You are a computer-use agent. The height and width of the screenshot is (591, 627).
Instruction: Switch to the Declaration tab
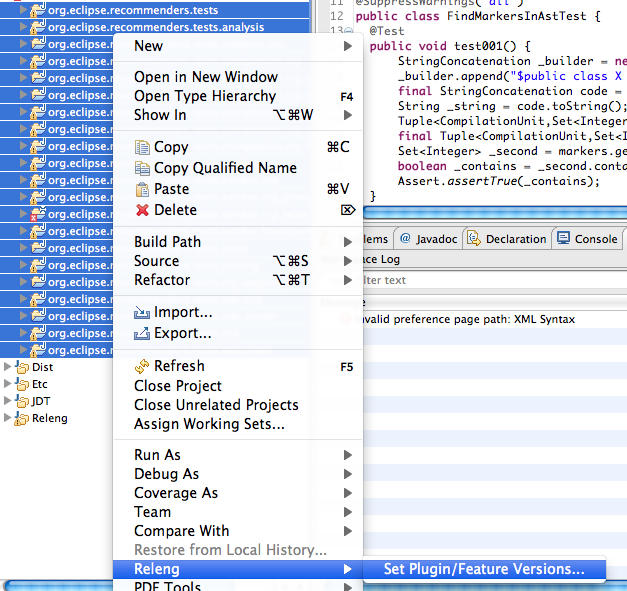click(x=507, y=239)
